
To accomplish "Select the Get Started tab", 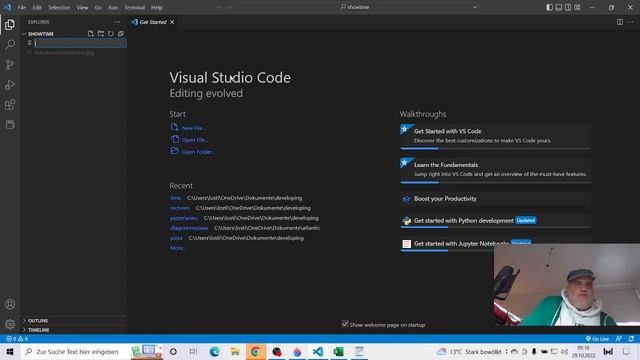I will (x=152, y=22).
